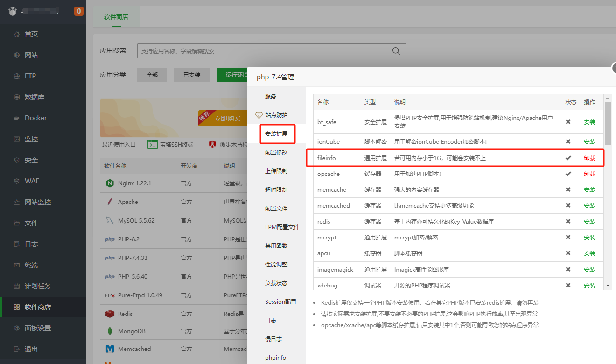The image size is (616, 364).
Task: Click the Redis logo icon
Action: click(110, 314)
